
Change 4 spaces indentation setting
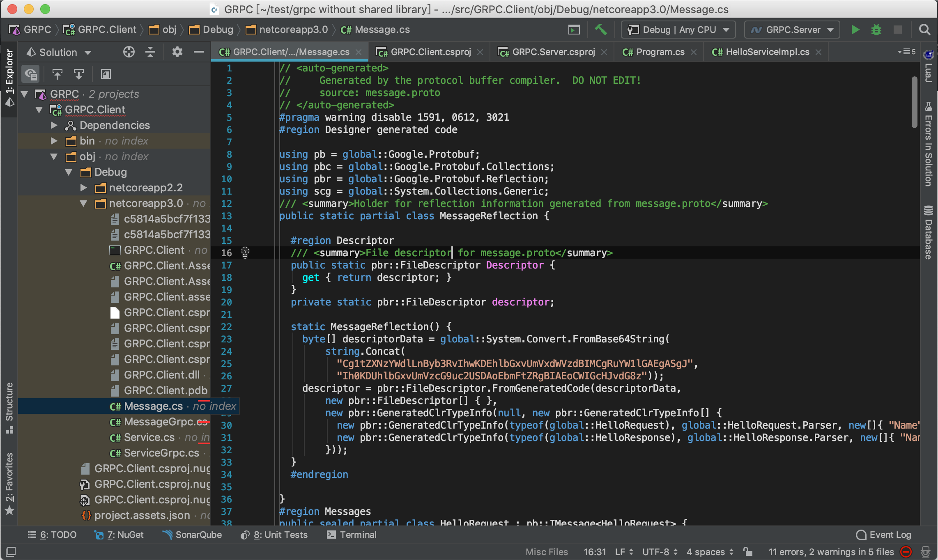(710, 552)
